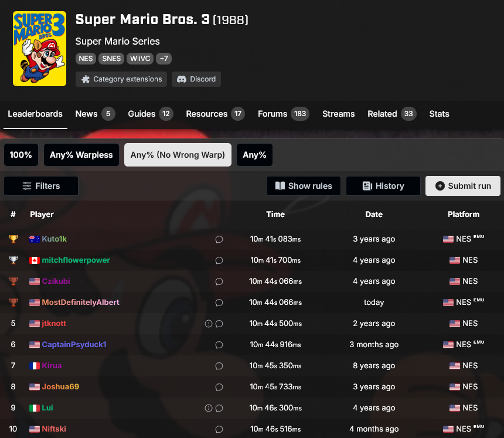The image size is (504, 438).
Task: Click the Submit run button
Action: [463, 186]
